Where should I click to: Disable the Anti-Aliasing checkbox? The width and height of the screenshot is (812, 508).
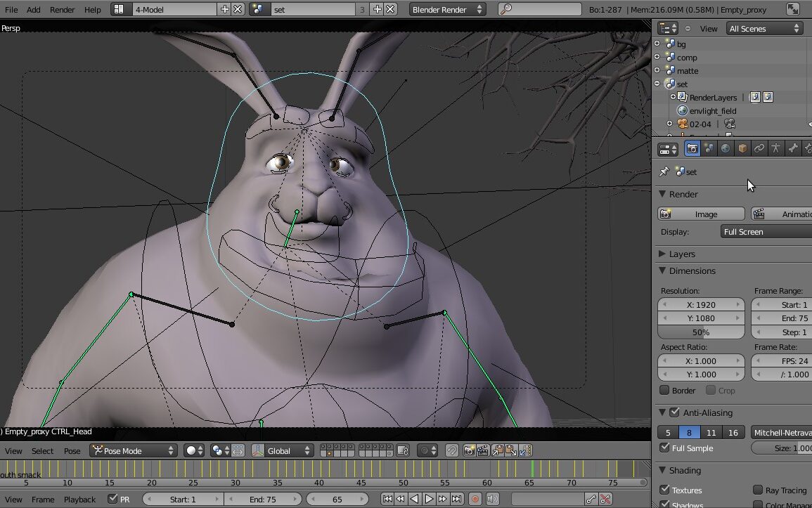tap(674, 412)
